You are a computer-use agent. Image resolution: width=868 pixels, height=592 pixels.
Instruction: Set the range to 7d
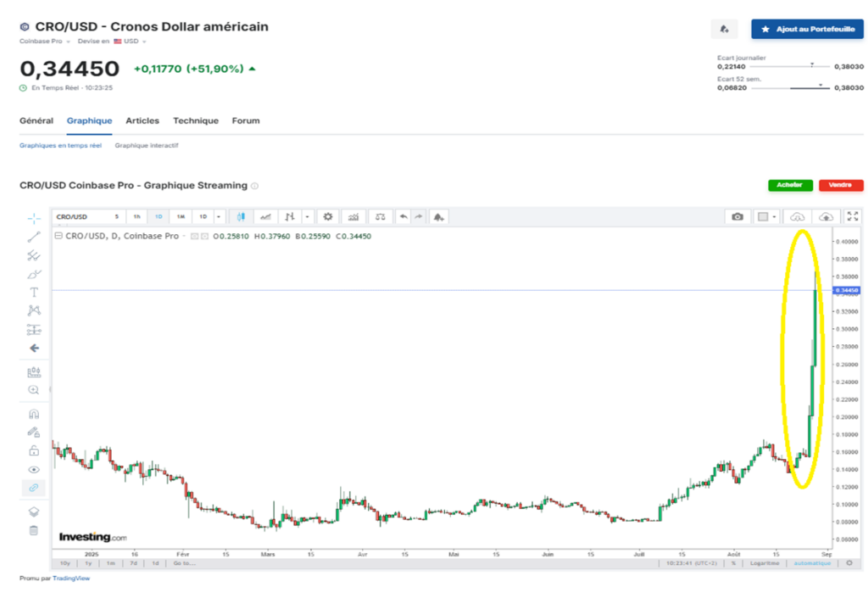click(133, 563)
